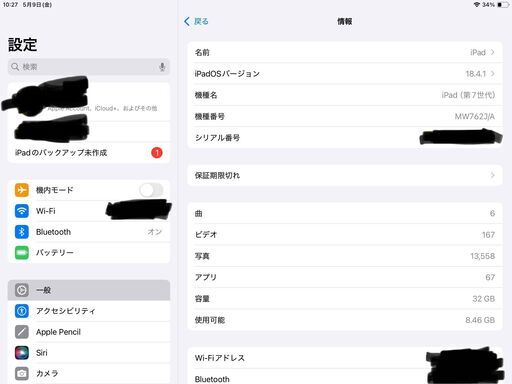The image size is (512, 384).
Task: Tap the 設定 heading
Action: (23, 45)
